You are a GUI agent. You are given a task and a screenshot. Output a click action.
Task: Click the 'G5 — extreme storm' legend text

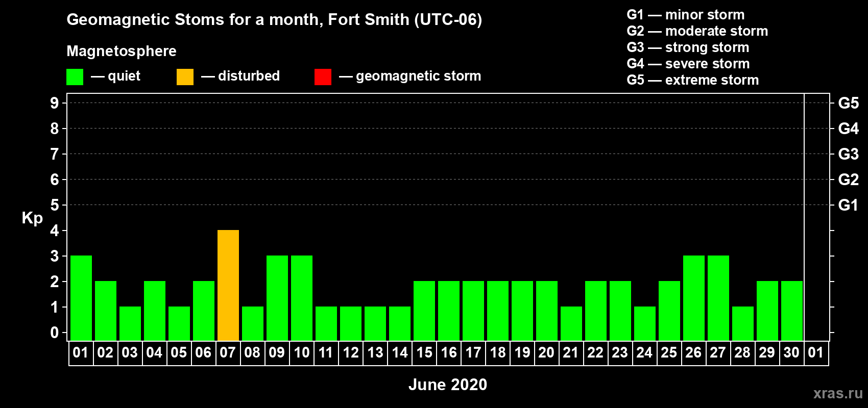(x=693, y=80)
